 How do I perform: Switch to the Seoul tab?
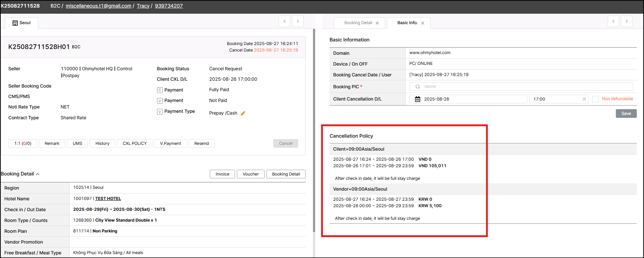tap(22, 23)
